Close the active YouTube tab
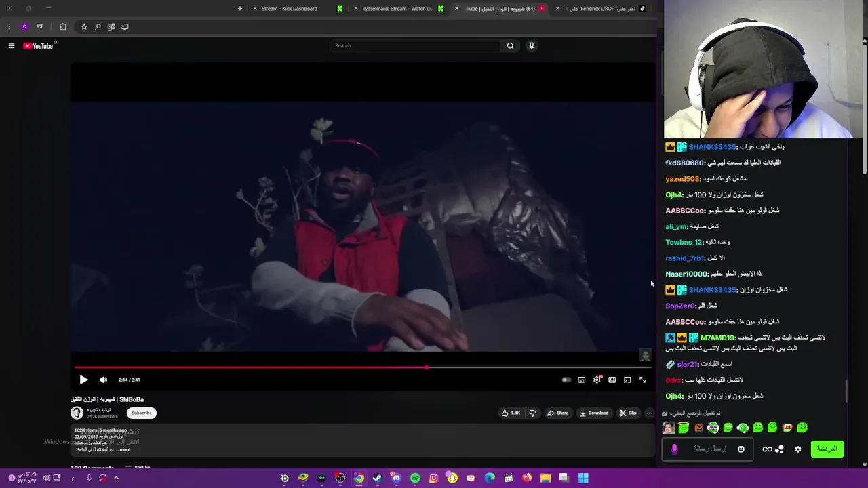 point(456,9)
